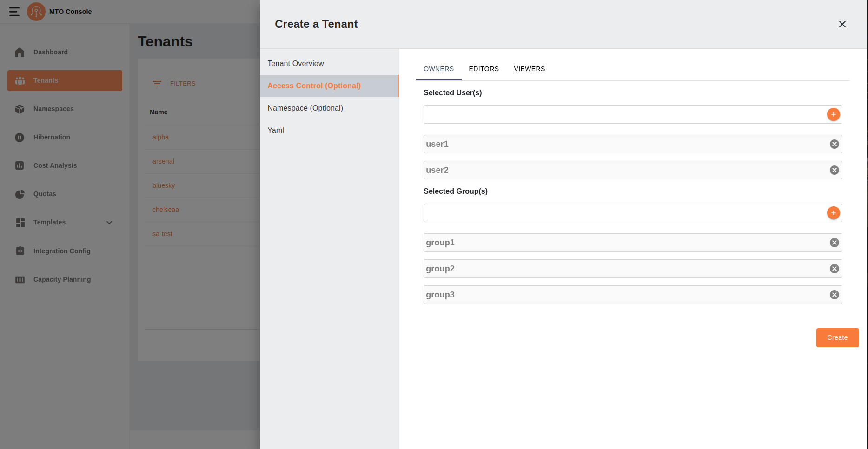The image size is (868, 449).
Task: Go to the Yaml step
Action: tap(276, 130)
